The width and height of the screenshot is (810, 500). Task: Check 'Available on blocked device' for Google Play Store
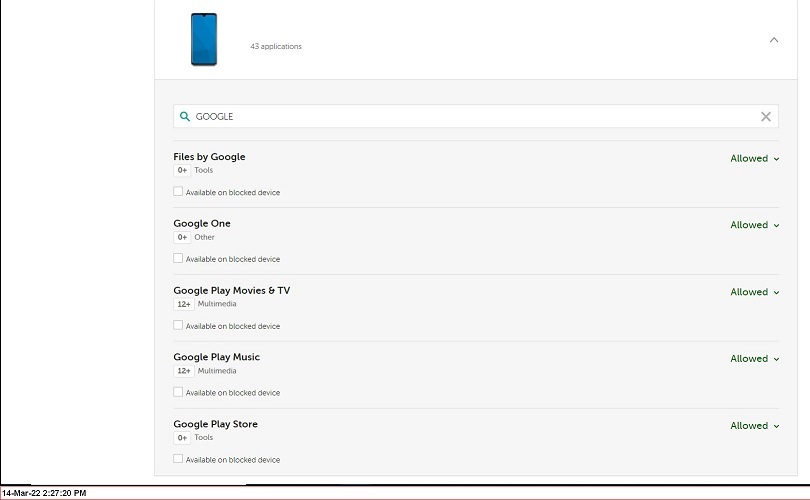[x=178, y=459]
